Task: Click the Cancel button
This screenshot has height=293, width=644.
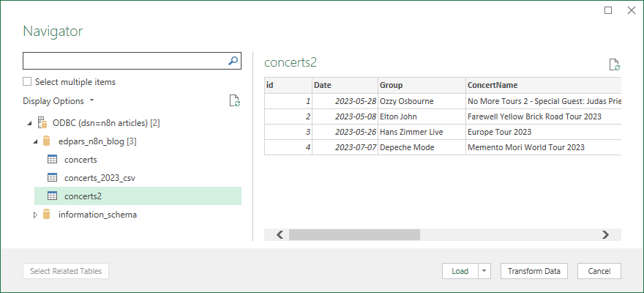Action: tap(599, 271)
